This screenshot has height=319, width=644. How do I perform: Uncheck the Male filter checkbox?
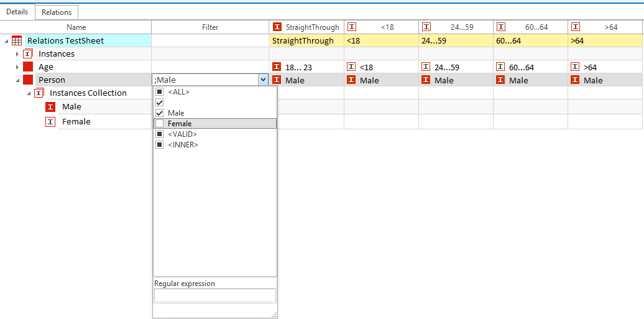159,113
